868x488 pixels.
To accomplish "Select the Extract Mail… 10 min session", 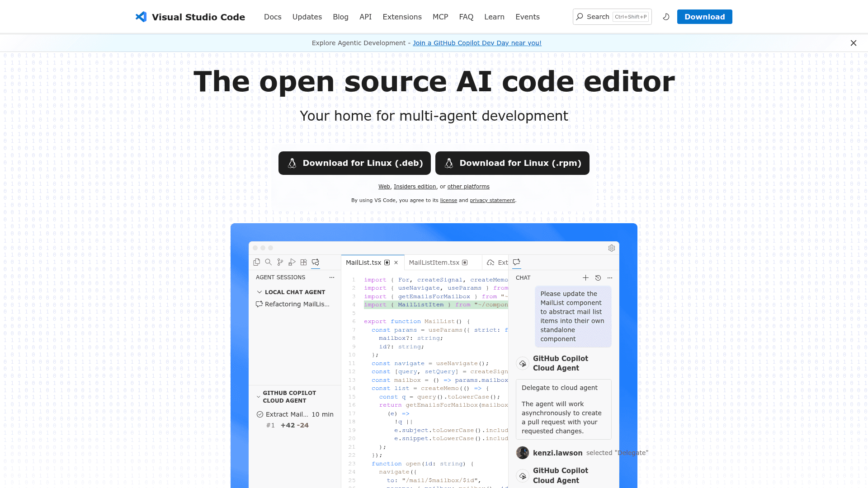I will point(295,414).
